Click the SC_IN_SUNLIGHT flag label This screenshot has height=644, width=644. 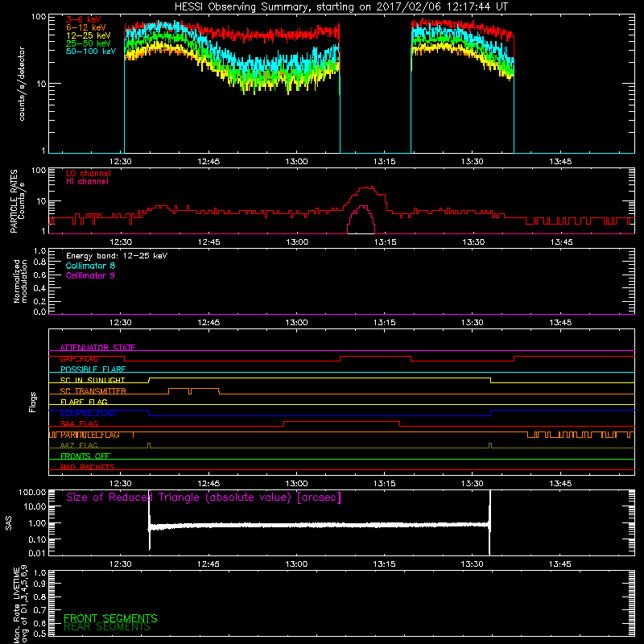93,380
